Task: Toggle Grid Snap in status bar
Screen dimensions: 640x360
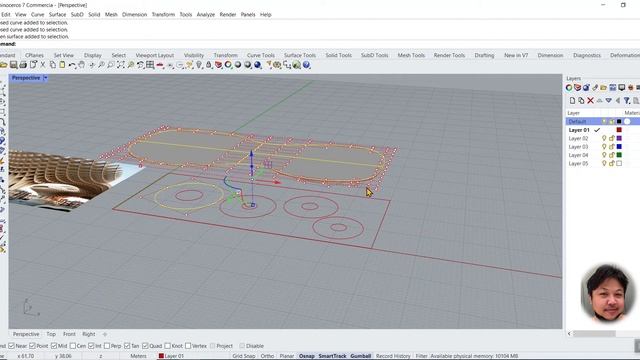Action: (x=244, y=356)
